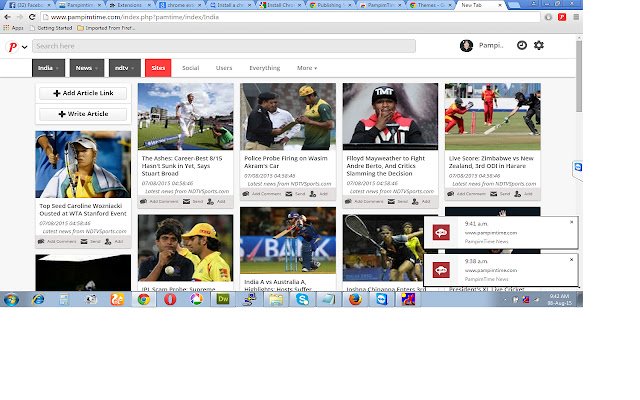640x400 pixels.
Task: Click the Mayweather TMT cap thumbnail
Action: (390, 116)
